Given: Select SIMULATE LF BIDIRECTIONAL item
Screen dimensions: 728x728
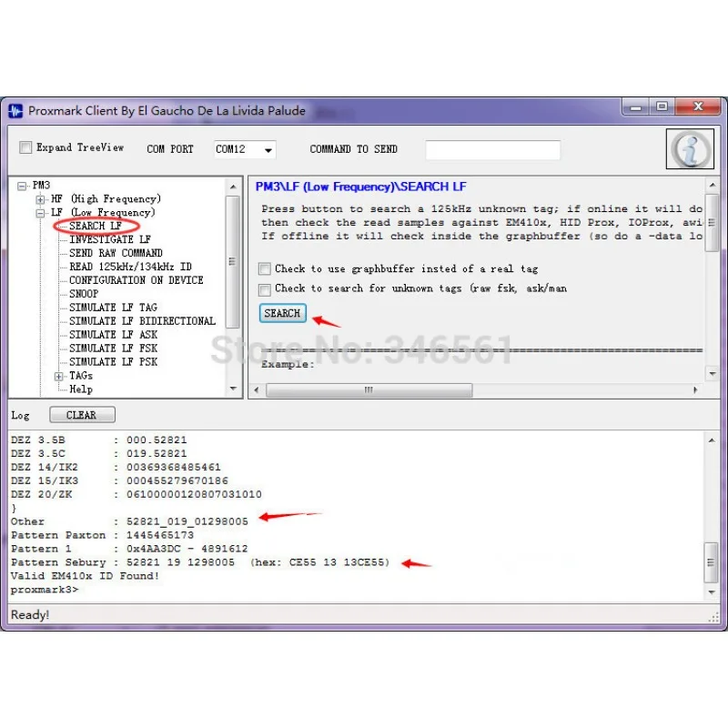Looking at the screenshot, I should (142, 321).
